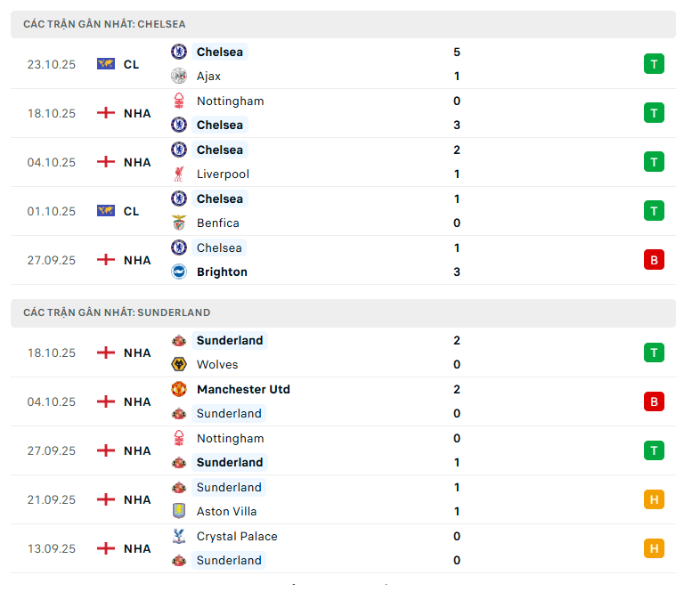Click the England flag for 13.09.25 match
This screenshot has height=616, width=684.
point(106,548)
